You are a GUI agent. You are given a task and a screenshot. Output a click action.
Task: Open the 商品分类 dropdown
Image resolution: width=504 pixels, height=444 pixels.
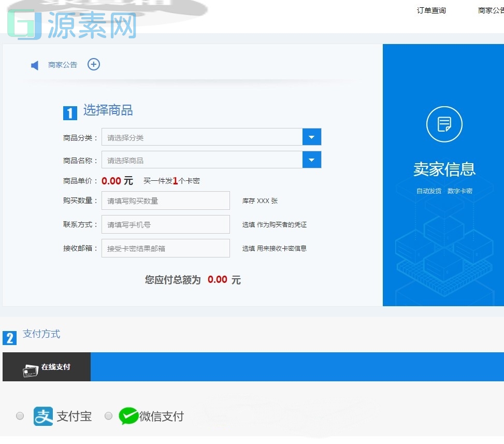[x=202, y=137]
